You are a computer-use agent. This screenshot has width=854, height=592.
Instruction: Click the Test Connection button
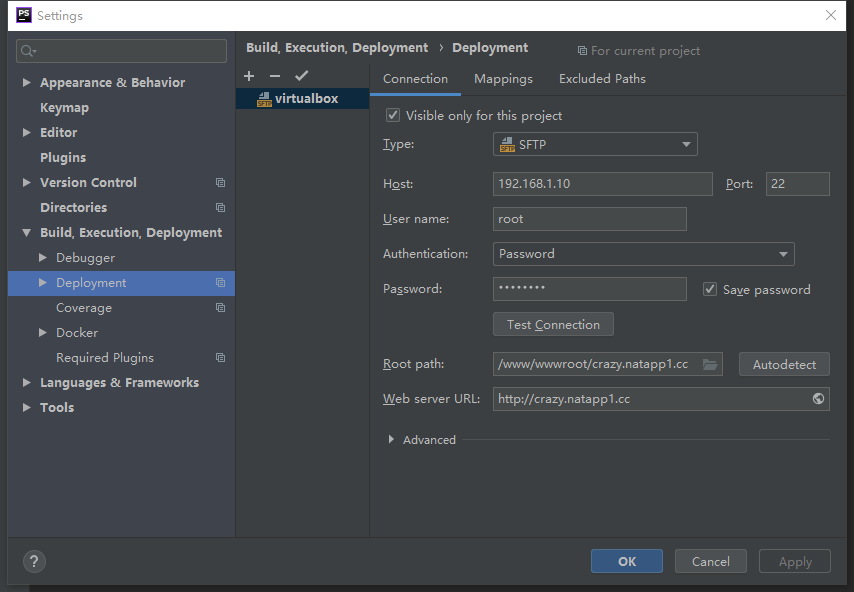click(x=553, y=325)
